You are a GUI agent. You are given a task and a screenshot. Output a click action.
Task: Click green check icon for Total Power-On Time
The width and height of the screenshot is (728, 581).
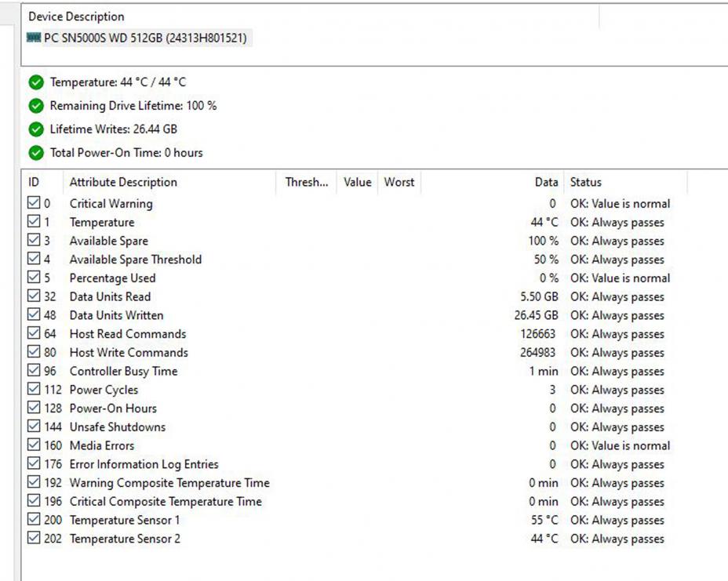[x=36, y=153]
